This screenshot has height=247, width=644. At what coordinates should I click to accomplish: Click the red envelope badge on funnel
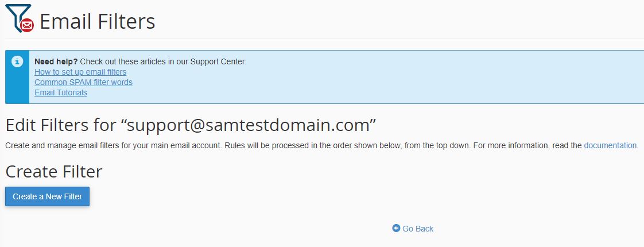28,25
